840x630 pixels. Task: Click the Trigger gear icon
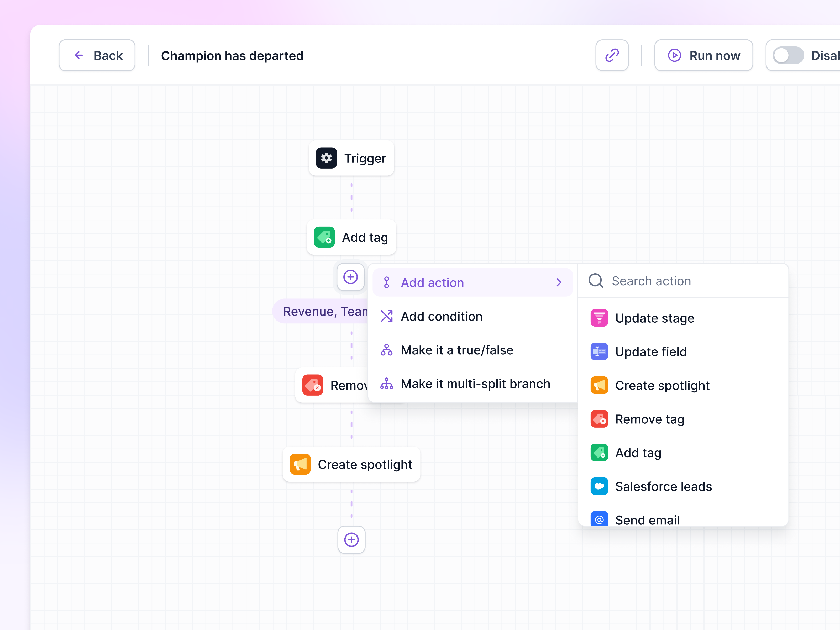[x=326, y=158]
